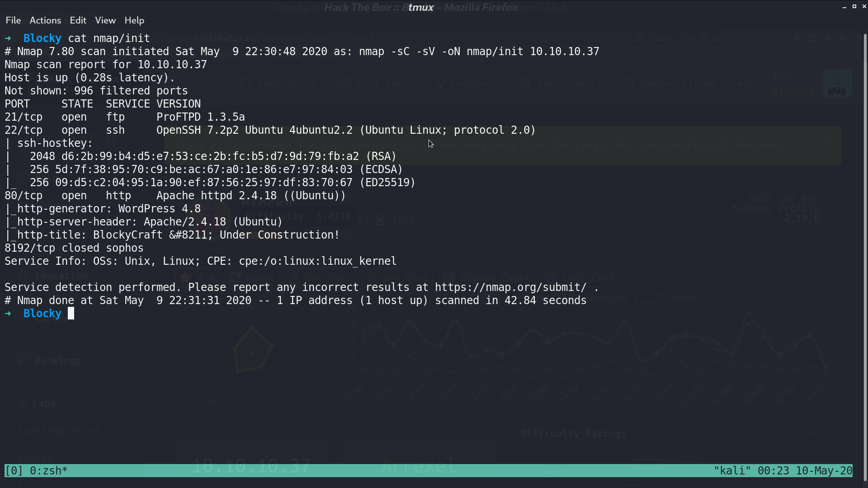Click the 21/tcp ProFTPD 1.3.5a line
The width and height of the screenshot is (868, 488).
125,117
